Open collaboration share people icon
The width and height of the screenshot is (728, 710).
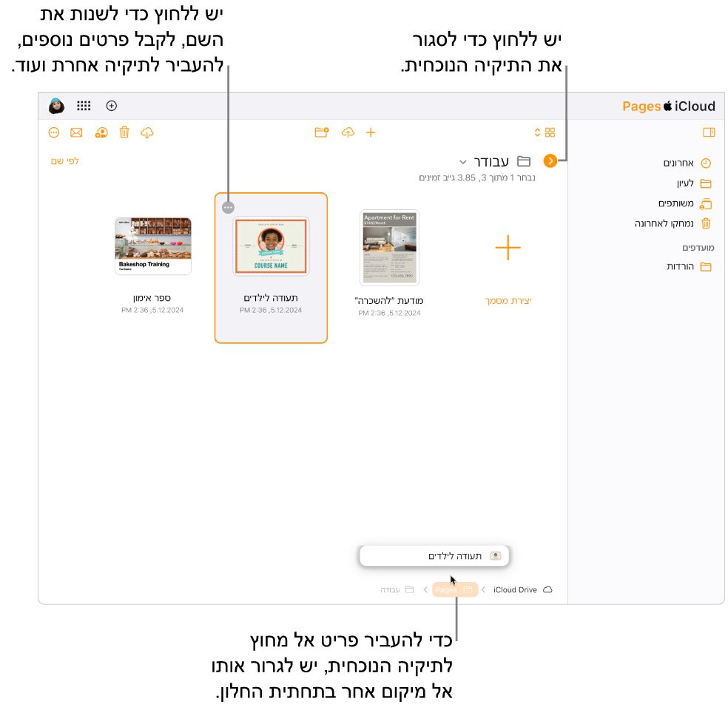[x=101, y=132]
